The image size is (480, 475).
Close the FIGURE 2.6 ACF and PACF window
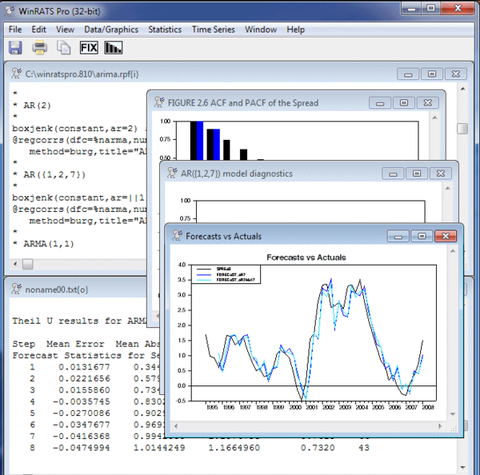click(428, 103)
